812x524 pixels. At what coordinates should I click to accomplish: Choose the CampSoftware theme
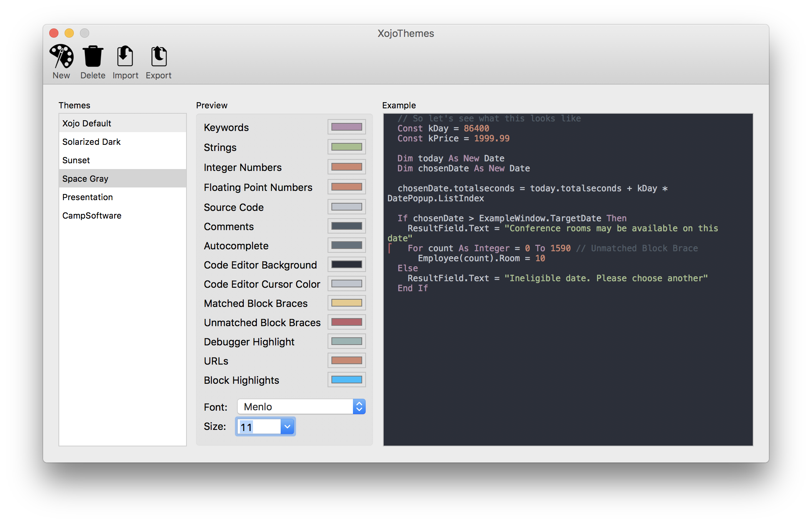123,216
